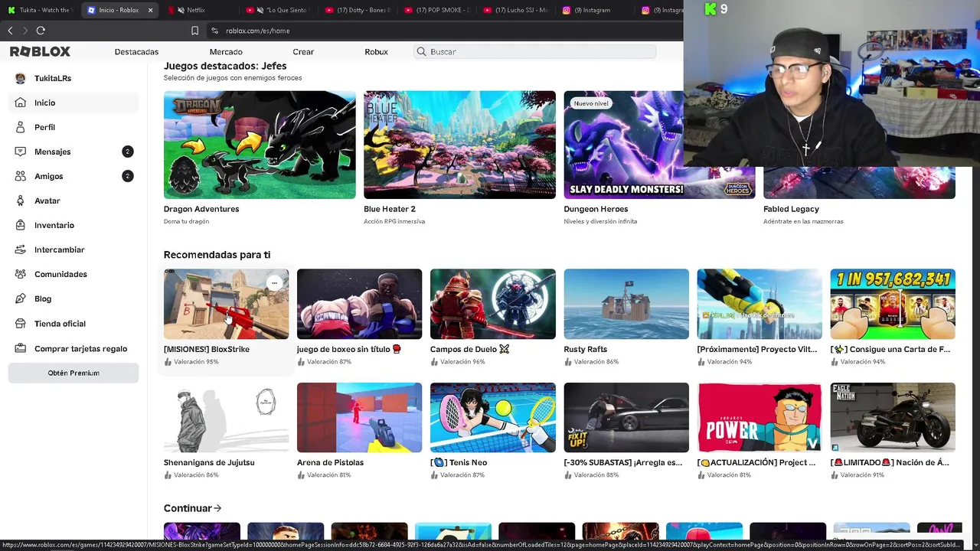
Task: Open Blog icon in sidebar
Action: click(x=21, y=298)
